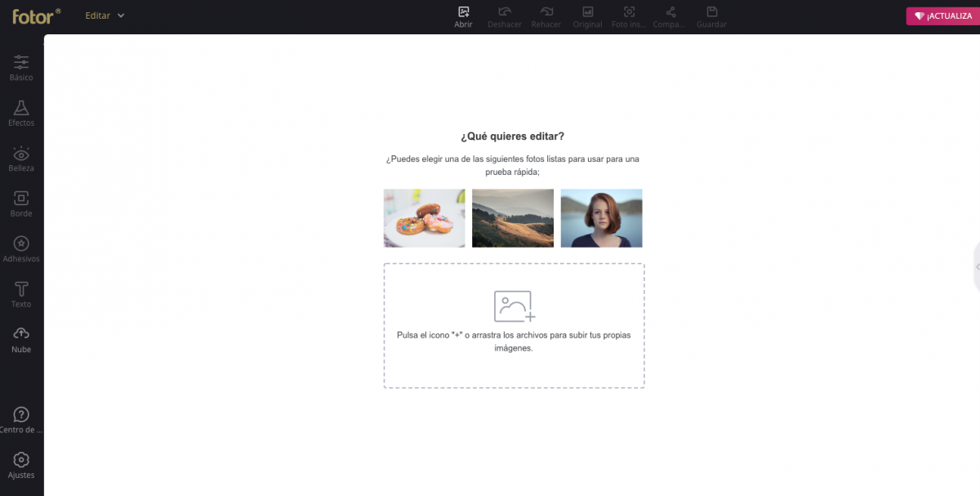This screenshot has width=980, height=496.
Task: Select the Efectos flask icon
Action: tap(21, 113)
